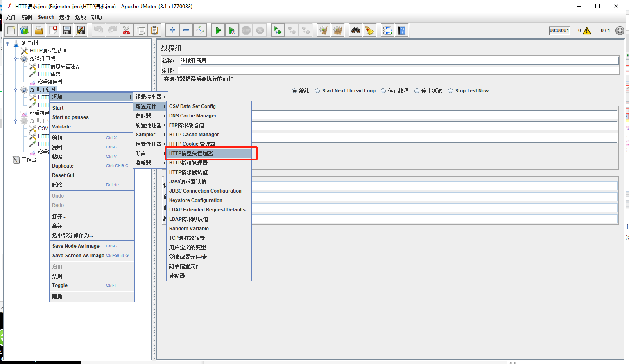This screenshot has width=629, height=364.
Task: Collapse all nodes with the minus icon
Action: [x=186, y=30]
